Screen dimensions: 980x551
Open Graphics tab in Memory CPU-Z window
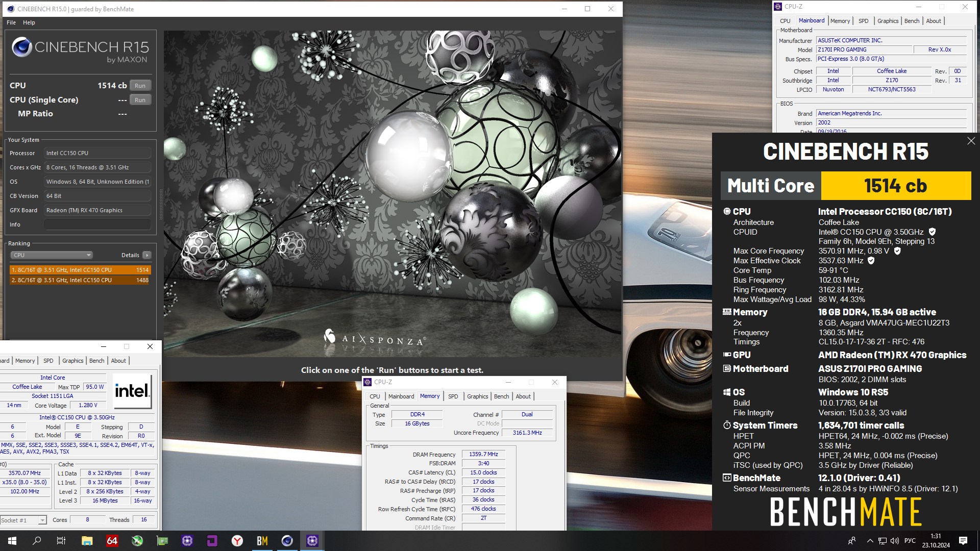(x=477, y=396)
